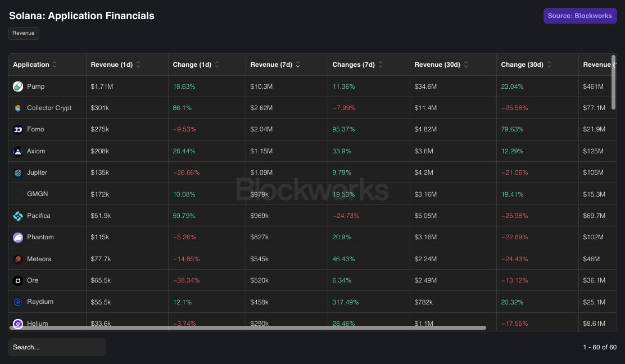
Task: Click Meteora's 46.43% weekly change
Action: point(343,260)
